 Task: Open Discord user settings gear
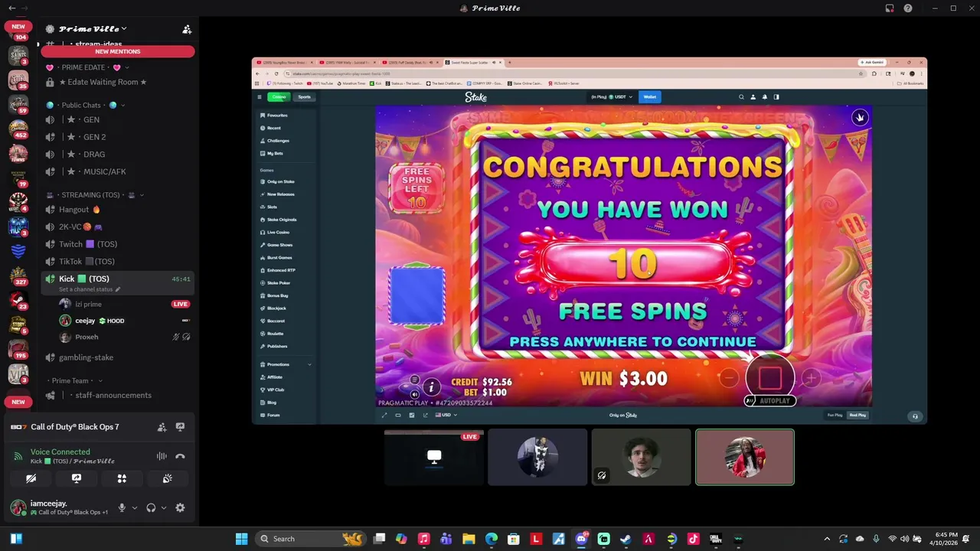click(x=180, y=507)
